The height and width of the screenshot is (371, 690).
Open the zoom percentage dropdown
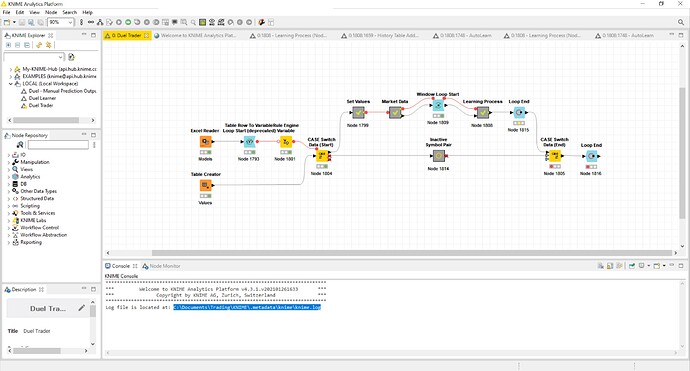point(70,22)
